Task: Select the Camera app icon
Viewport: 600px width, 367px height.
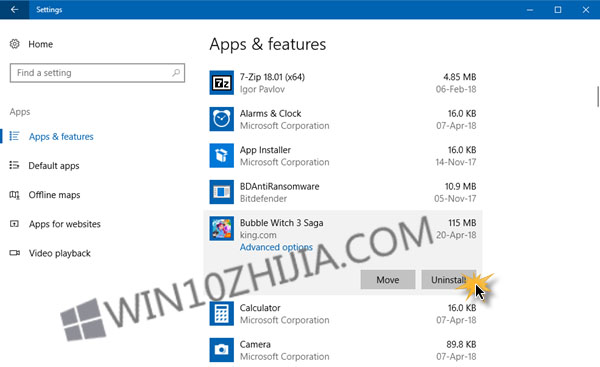Action: click(x=222, y=350)
